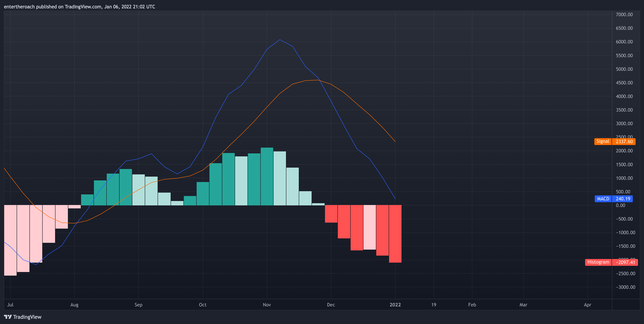Screen dimensions: 644x324
Task: Click the first red histogram bar before Dec
Action: click(x=331, y=214)
